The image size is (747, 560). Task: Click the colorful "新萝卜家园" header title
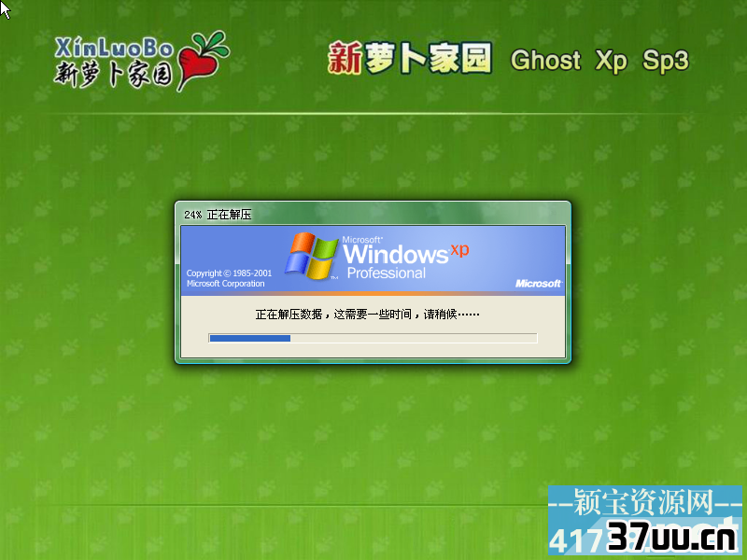point(410,59)
